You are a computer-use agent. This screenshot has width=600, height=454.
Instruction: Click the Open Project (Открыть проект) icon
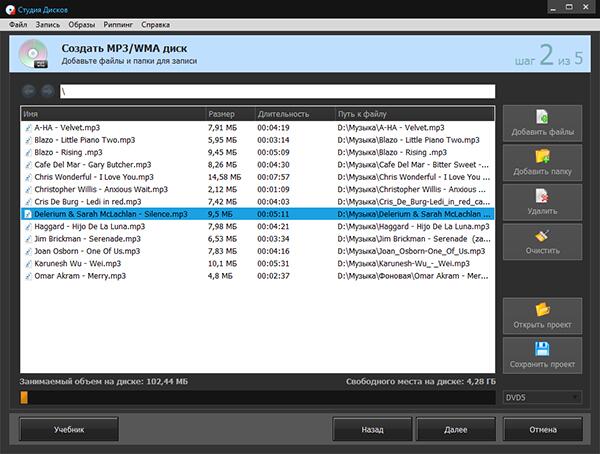[x=542, y=309]
